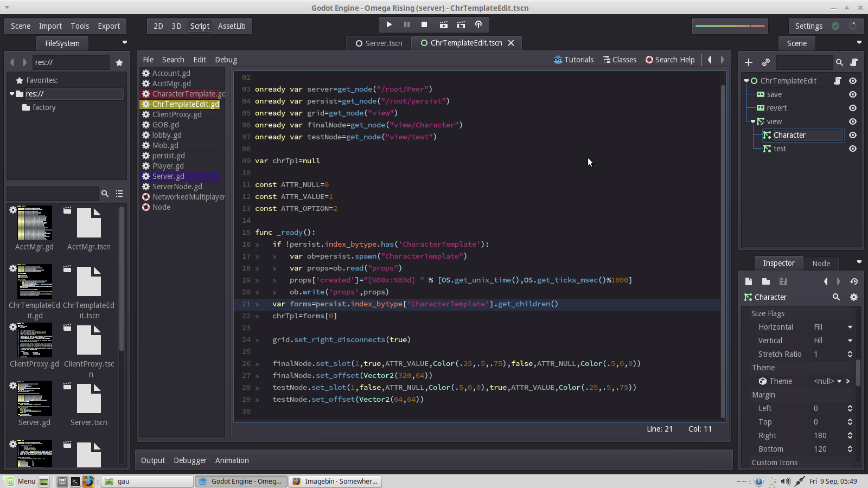Toggle visibility of Character node
This screenshot has height=488, width=868.
(x=853, y=135)
